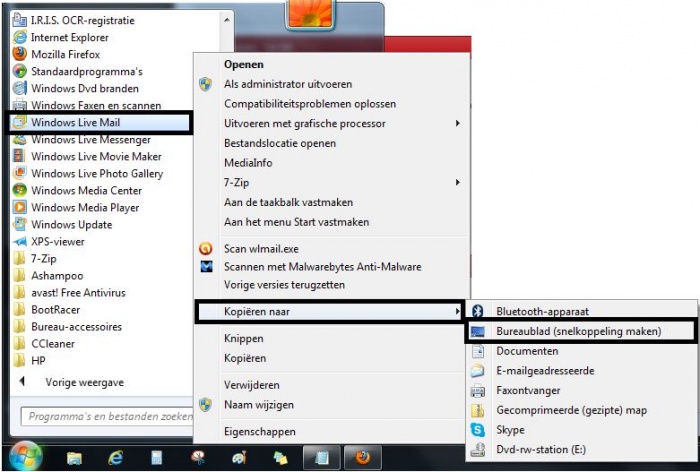Viewport: 700px width, 472px height.
Task: Choose Aan het menu Start vastmaken
Action: tap(296, 221)
